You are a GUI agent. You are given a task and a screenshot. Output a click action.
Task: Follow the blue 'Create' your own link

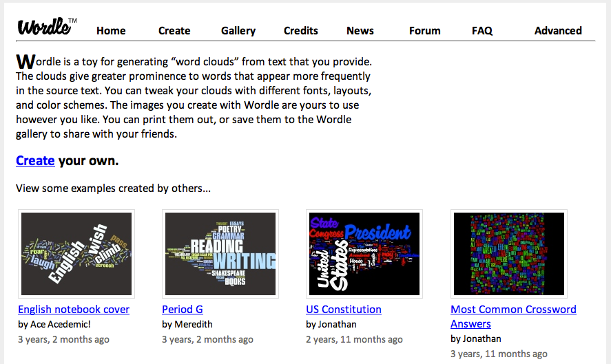35,160
